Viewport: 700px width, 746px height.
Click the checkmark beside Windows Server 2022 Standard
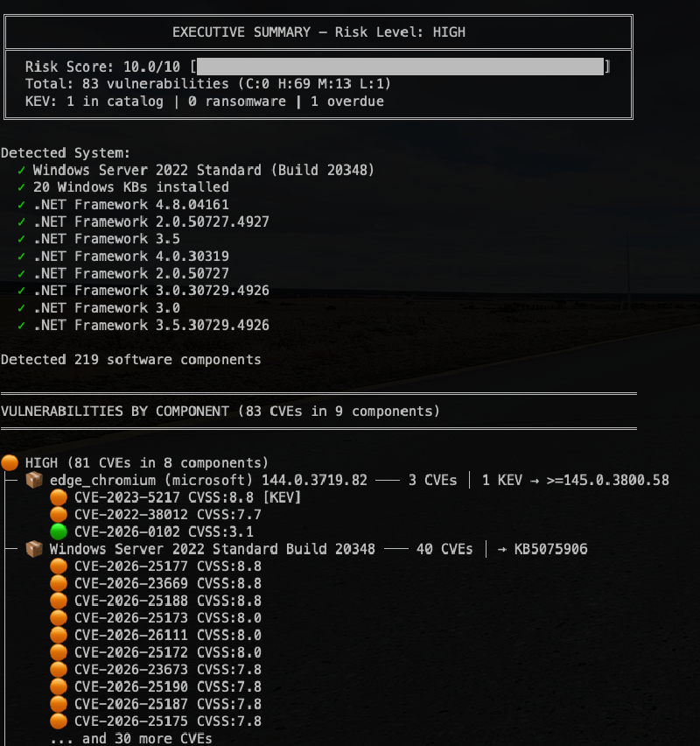click(21, 171)
